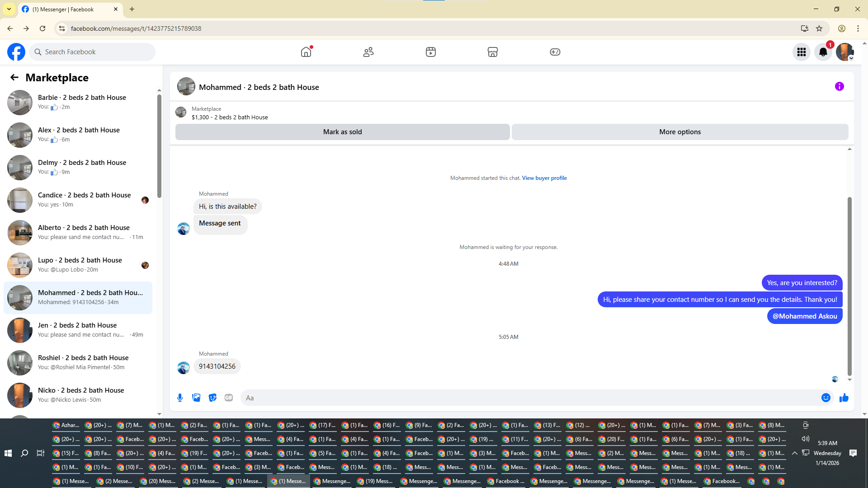
Task: Click the Mark as sold button
Action: tap(342, 132)
